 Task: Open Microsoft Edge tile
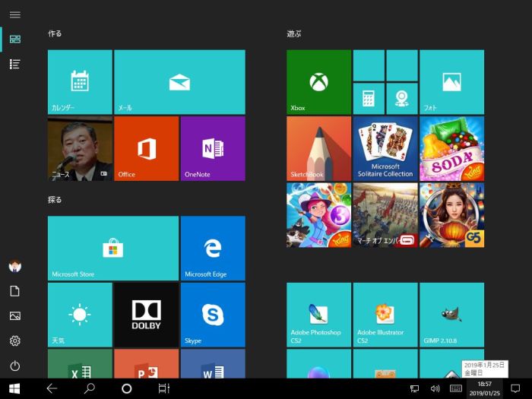click(213, 249)
